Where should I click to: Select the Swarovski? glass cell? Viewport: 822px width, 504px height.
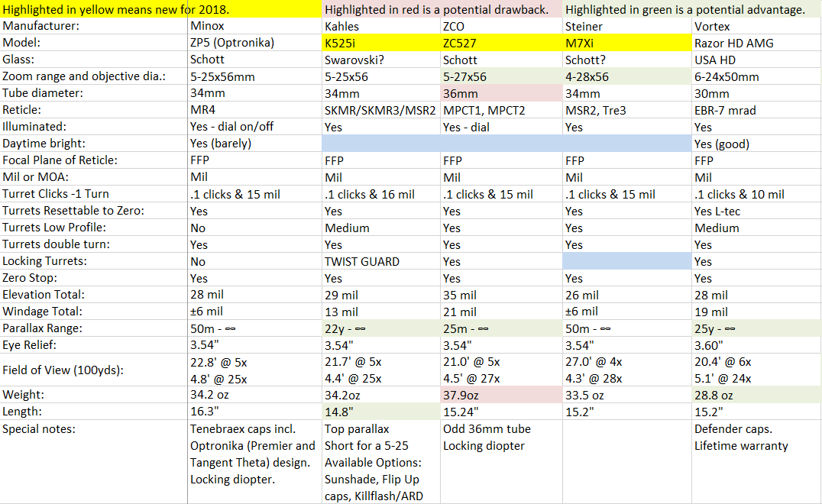point(380,60)
